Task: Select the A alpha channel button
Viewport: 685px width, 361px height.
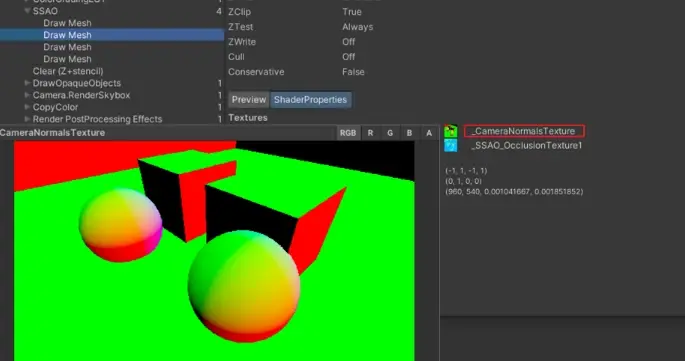Action: point(429,133)
